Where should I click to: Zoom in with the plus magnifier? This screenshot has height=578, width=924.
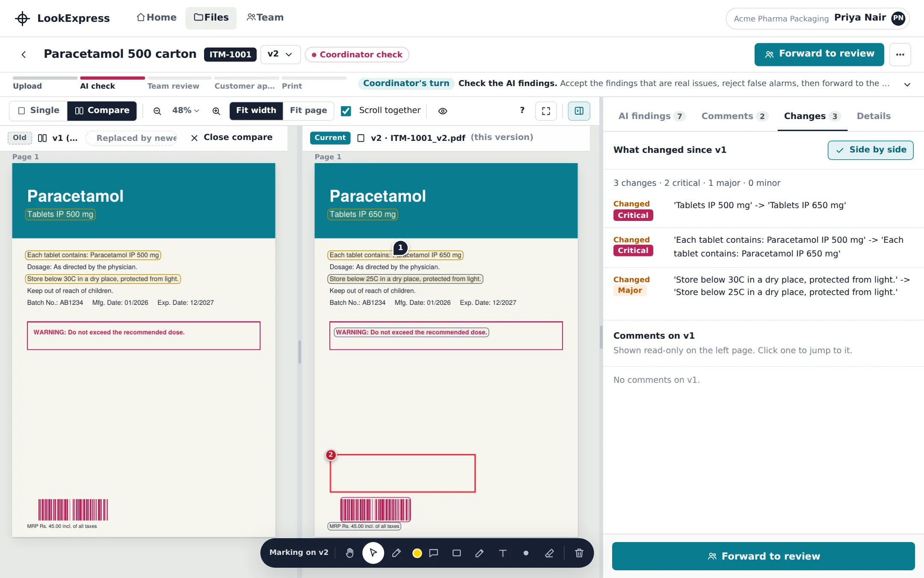(x=216, y=111)
